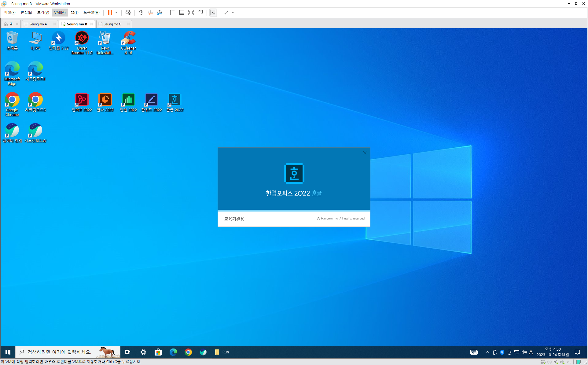Expand the stretch guest dropdown arrow
The image size is (588, 365).
233,13
